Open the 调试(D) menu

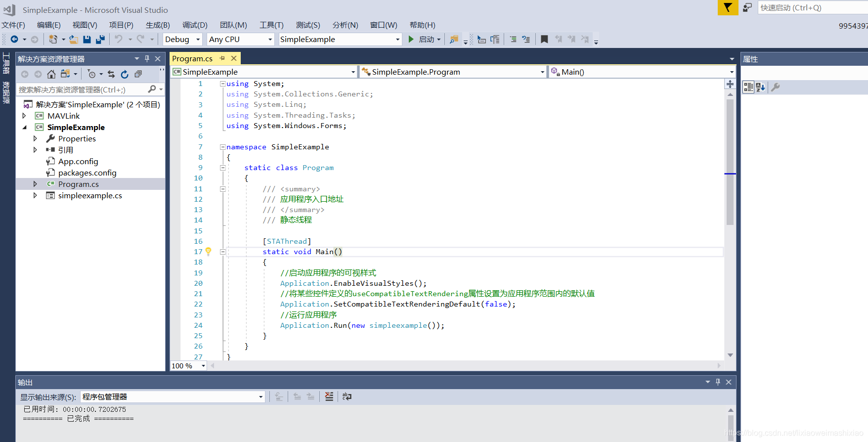point(195,25)
